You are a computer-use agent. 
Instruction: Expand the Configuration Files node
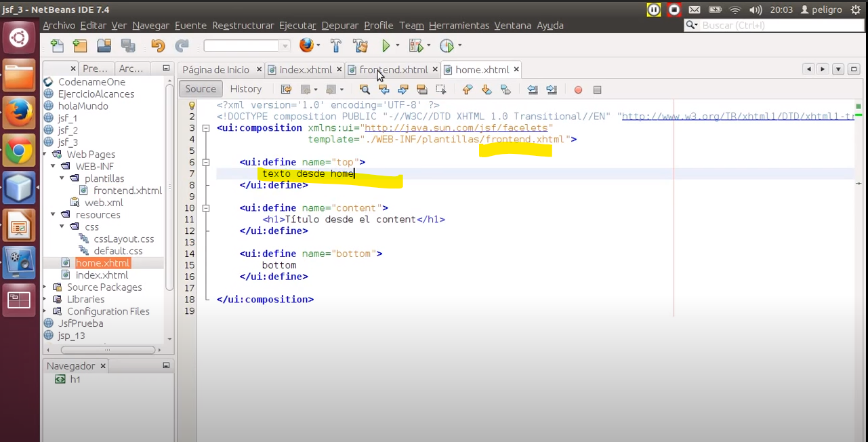pos(45,312)
